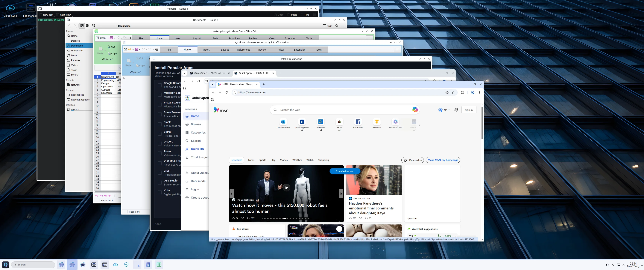Viewport: 644px width, 270px height.
Task: Click Save icon in Quick Office Writer toolbar
Action: click(x=136, y=49)
